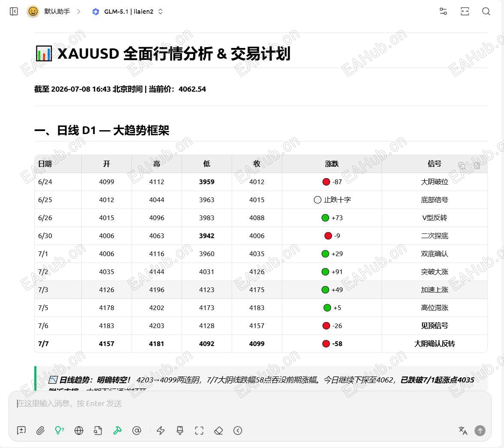Open search magnifier in top bar
504x448 pixels.
[x=486, y=12]
